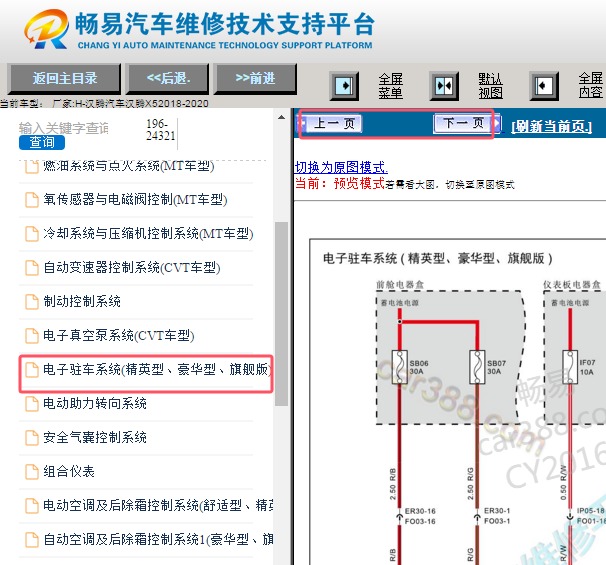Go forward with >>前进 button
The width and height of the screenshot is (606, 565).
[x=255, y=79]
